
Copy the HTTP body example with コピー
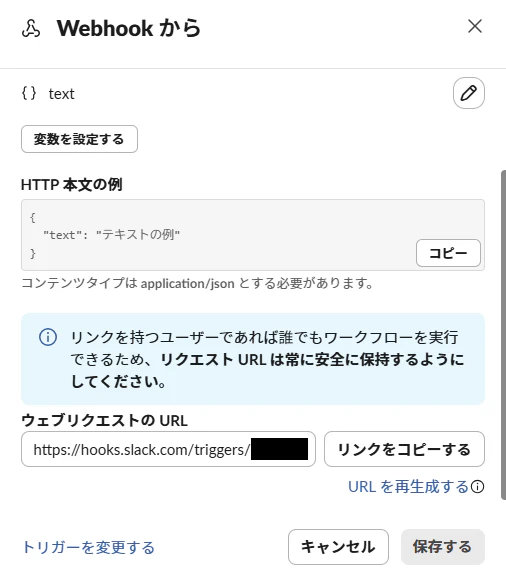(x=448, y=253)
